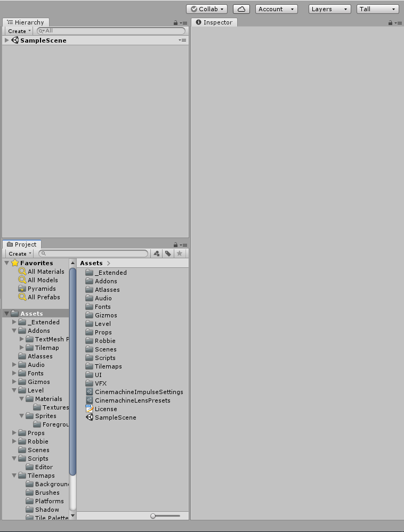The height and width of the screenshot is (532, 404).
Task: Select Props folder in Assets list
Action: point(99,332)
